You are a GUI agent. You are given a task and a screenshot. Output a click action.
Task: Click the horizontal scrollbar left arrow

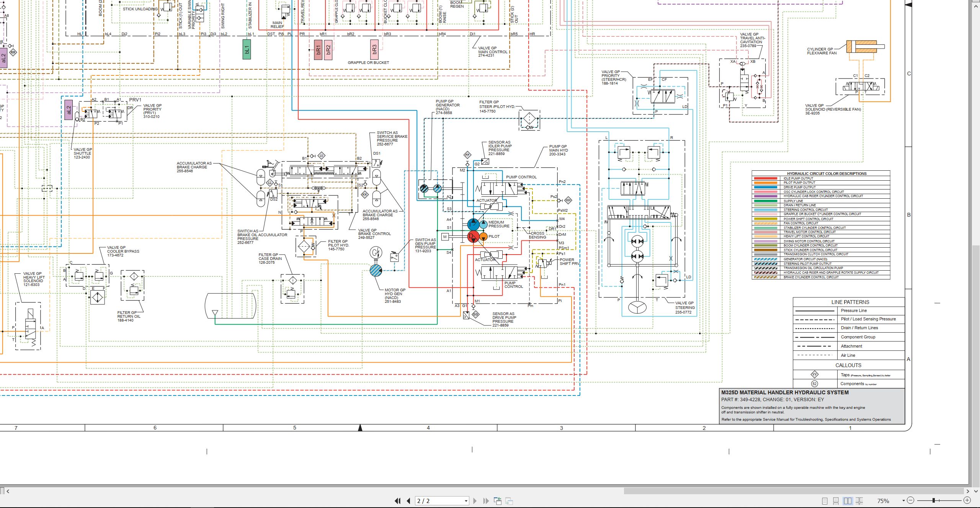coord(8,491)
